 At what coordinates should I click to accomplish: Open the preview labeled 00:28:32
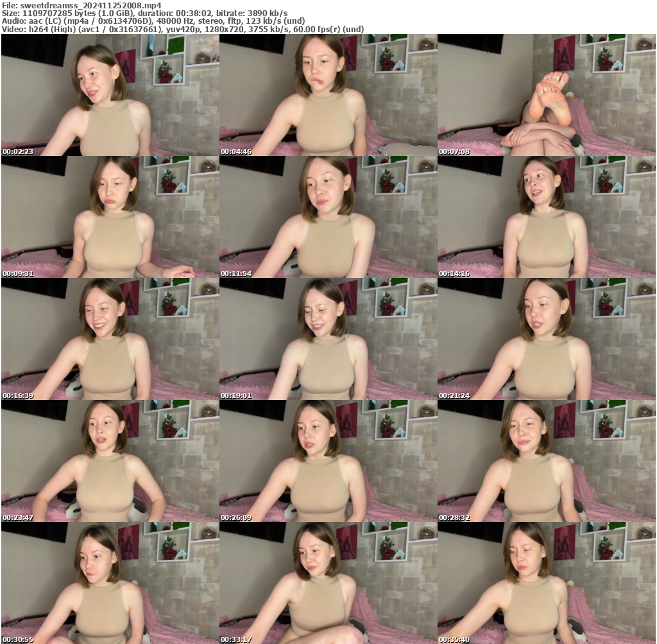pos(546,458)
